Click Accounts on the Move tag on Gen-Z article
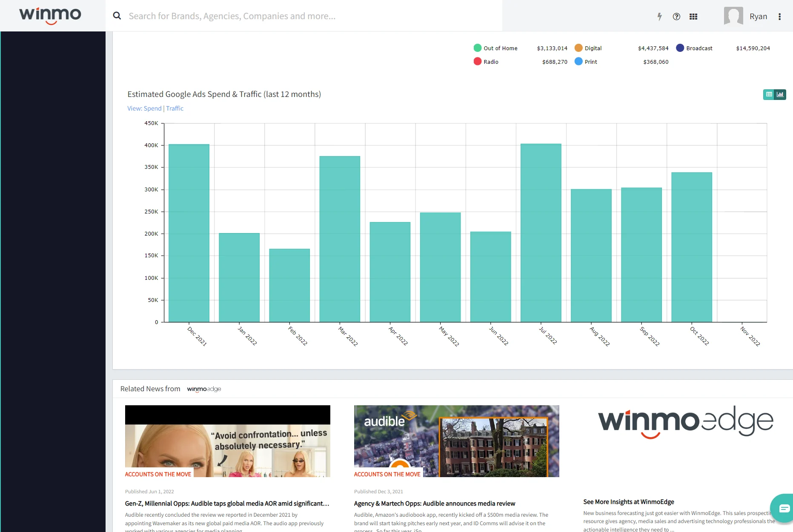This screenshot has width=793, height=532. pyautogui.click(x=158, y=474)
